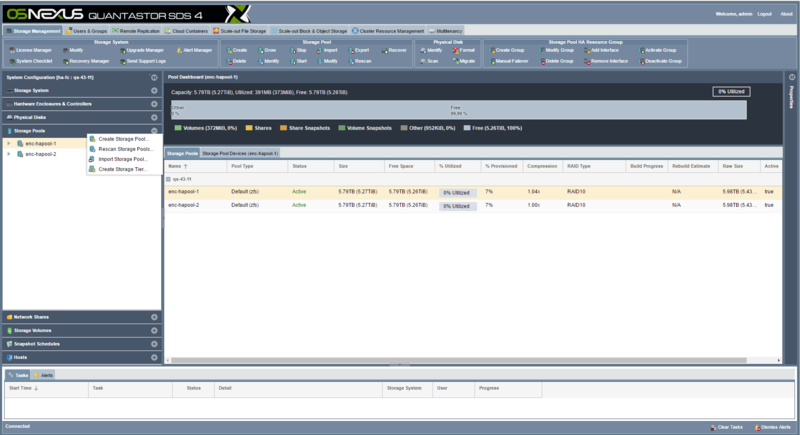Click Activate Group
This screenshot has width=800, height=435.
[x=658, y=50]
